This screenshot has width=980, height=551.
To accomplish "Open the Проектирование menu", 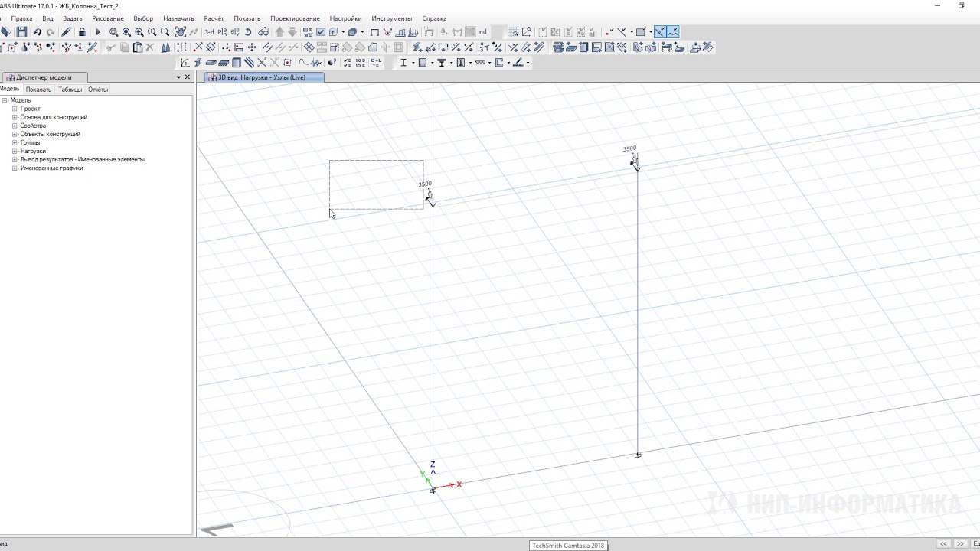I will [x=295, y=18].
